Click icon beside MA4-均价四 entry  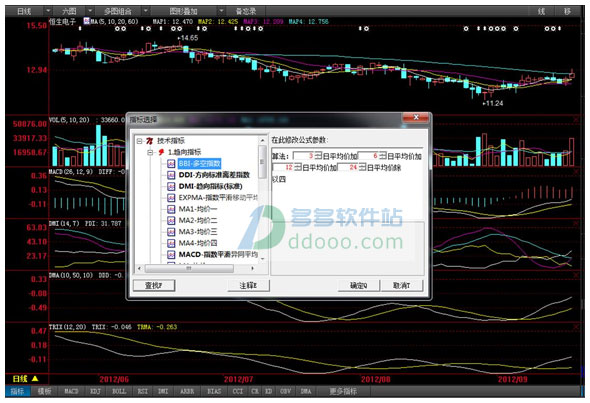pos(171,243)
